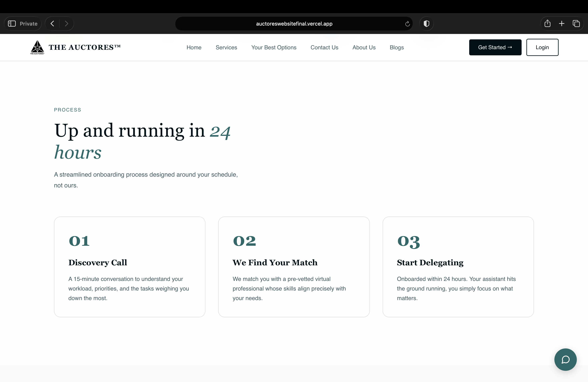The height and width of the screenshot is (382, 588).
Task: Click the Private browsing label
Action: [x=28, y=24]
